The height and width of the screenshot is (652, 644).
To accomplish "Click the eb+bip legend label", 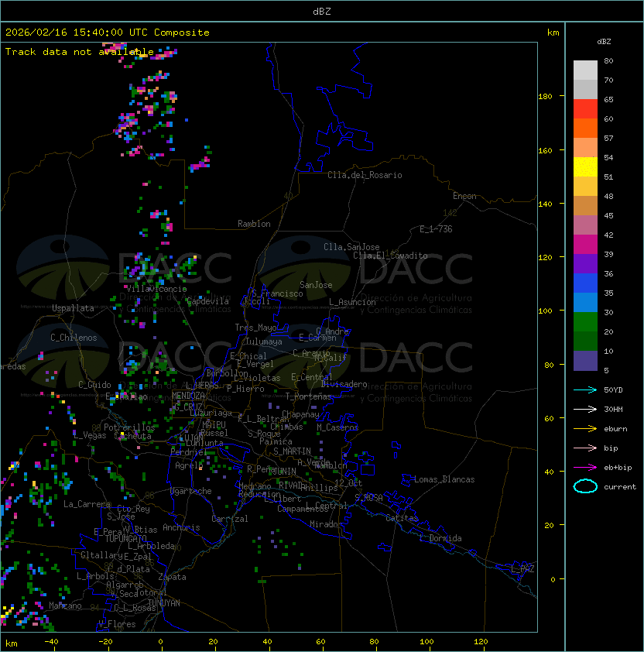I will point(618,468).
